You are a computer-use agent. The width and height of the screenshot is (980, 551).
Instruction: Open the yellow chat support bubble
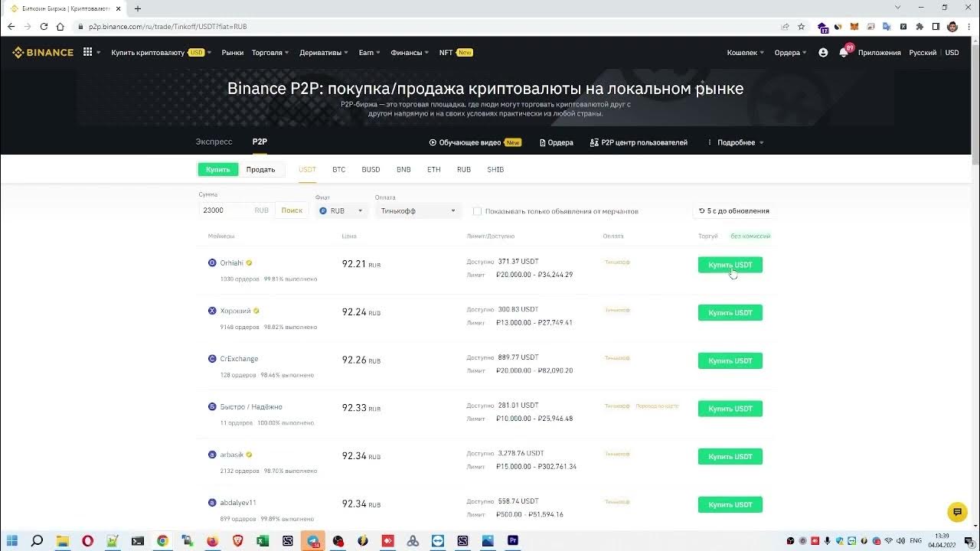tap(957, 512)
